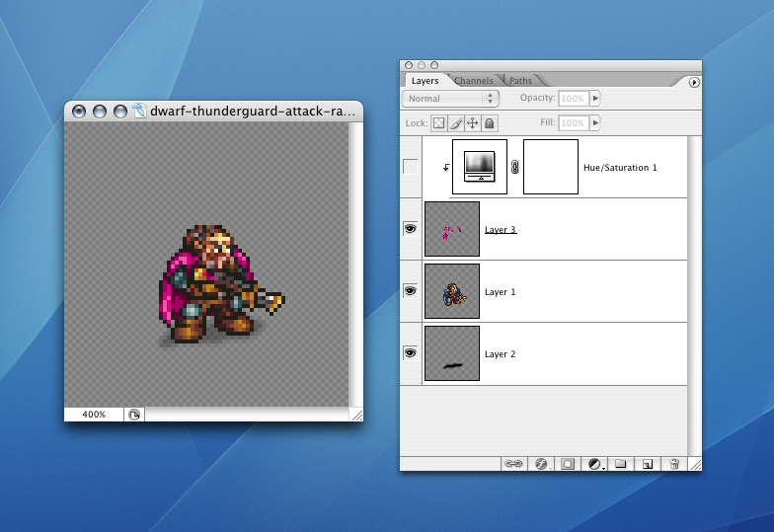
Task: Select the Layer 1 thumbnail
Action: [452, 291]
